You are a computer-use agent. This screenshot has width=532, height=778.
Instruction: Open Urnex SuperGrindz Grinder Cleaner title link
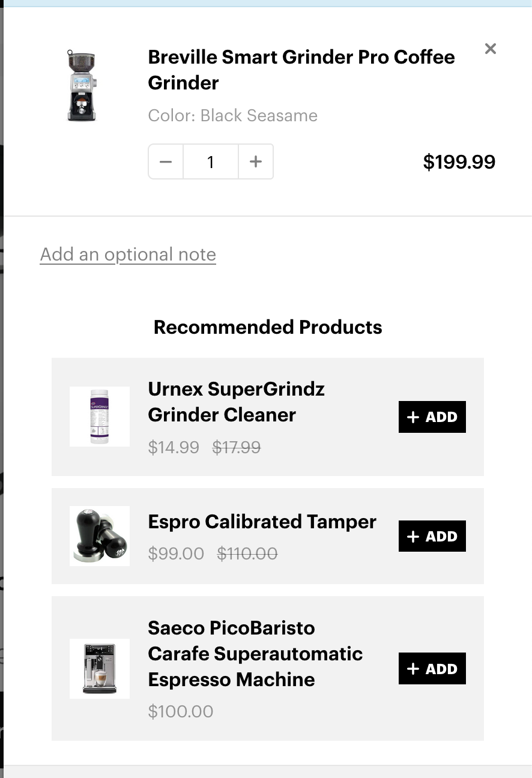click(x=236, y=402)
